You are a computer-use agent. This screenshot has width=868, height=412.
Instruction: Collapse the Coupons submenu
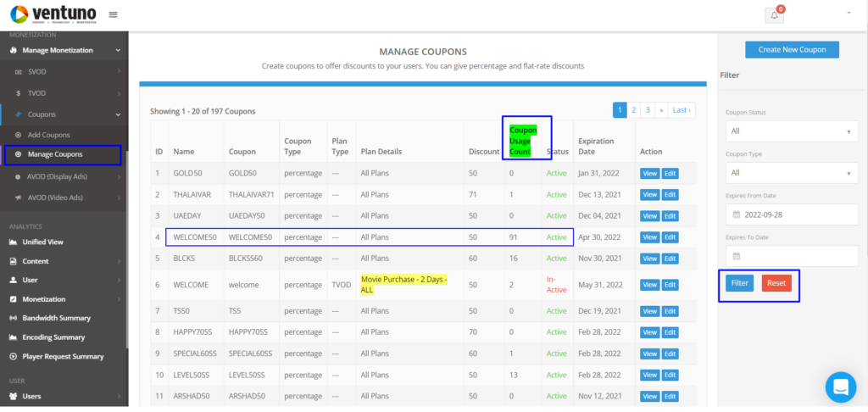pos(118,114)
